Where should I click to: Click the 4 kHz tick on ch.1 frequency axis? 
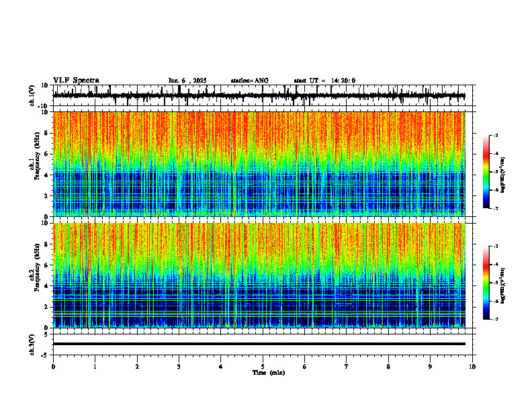(x=46, y=175)
